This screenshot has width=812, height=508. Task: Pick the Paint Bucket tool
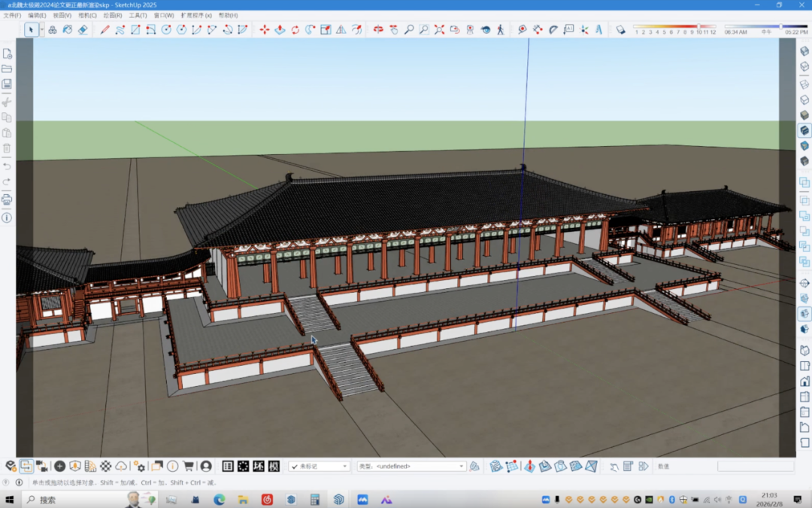click(x=68, y=29)
